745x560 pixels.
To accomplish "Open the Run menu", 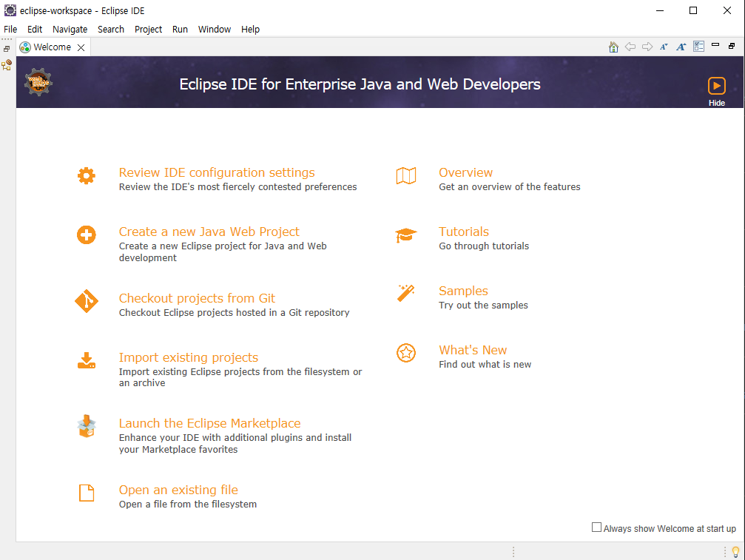I will click(x=180, y=30).
